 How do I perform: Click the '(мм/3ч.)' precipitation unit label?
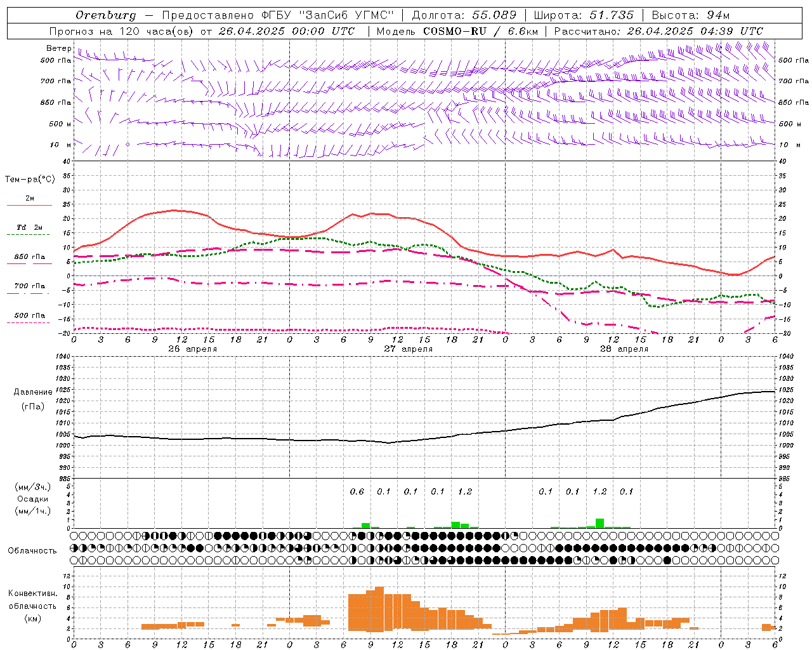[x=33, y=487]
